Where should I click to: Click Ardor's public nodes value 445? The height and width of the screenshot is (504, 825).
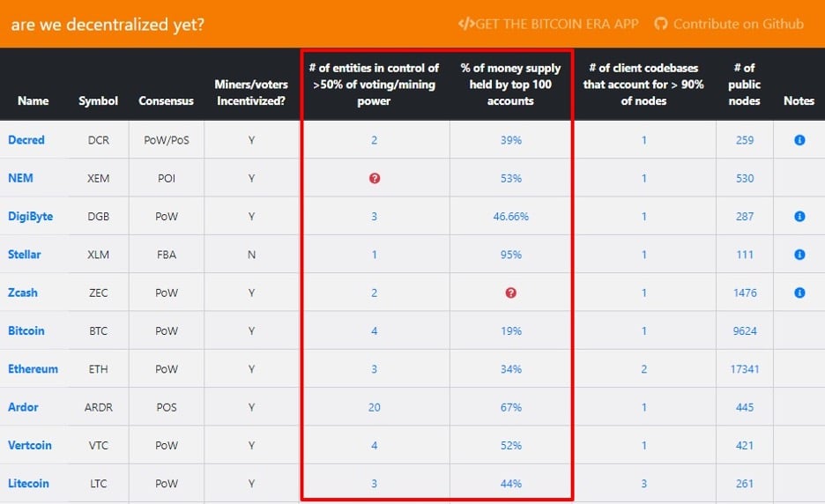745,407
